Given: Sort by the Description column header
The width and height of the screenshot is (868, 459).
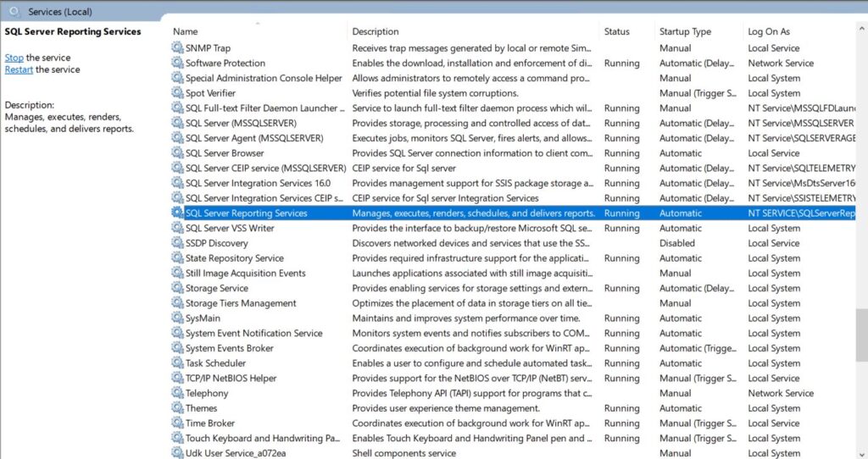Looking at the screenshot, I should (x=376, y=31).
